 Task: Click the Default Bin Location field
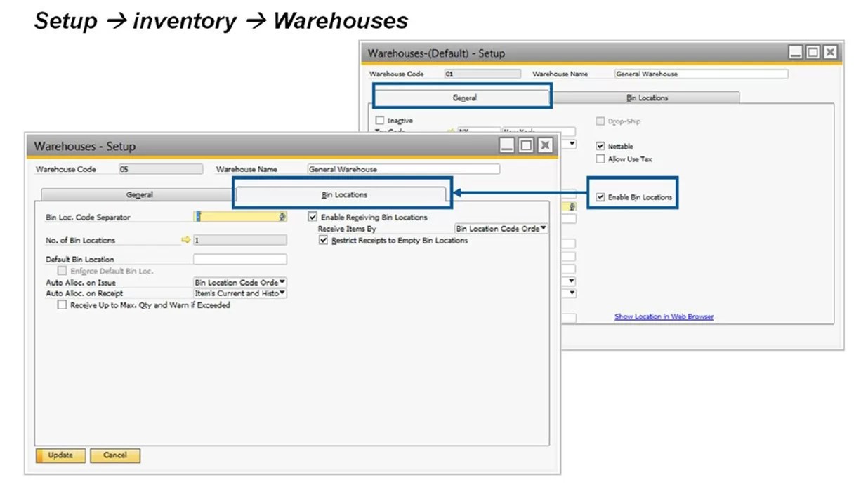pos(240,260)
